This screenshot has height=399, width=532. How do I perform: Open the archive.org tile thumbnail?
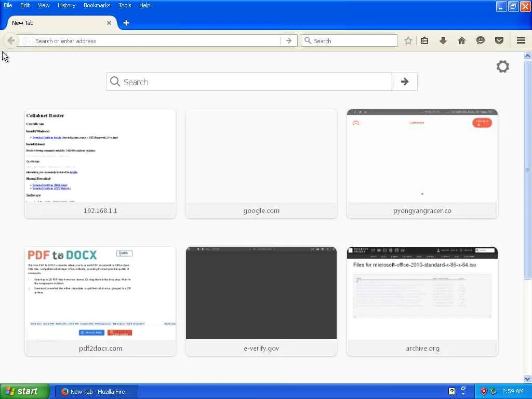[422, 293]
